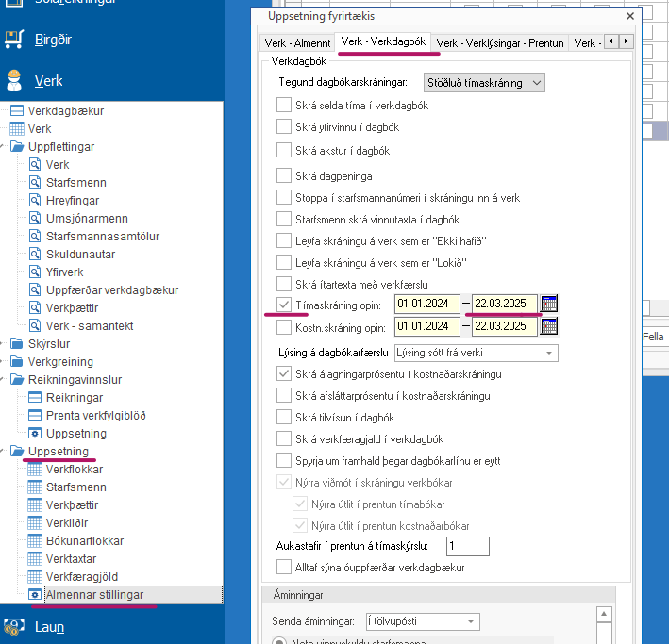Open calendar picker for Kostn.skráning opin dates
The image size is (669, 644).
pos(549,326)
